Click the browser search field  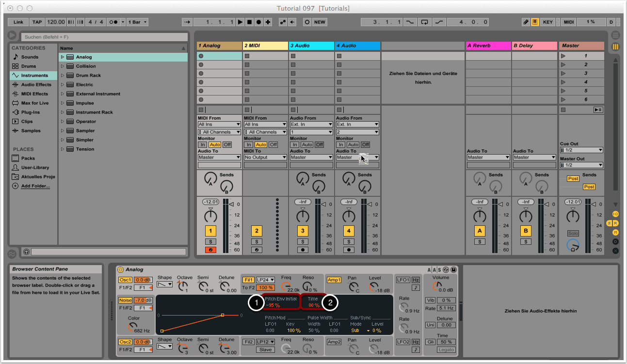click(104, 37)
